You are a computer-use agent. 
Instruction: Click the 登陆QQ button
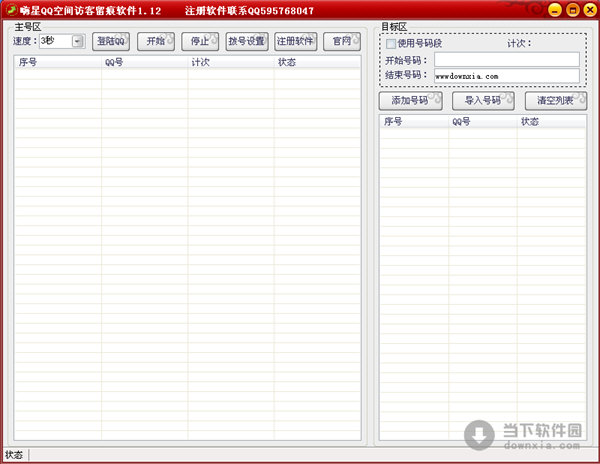coord(111,41)
